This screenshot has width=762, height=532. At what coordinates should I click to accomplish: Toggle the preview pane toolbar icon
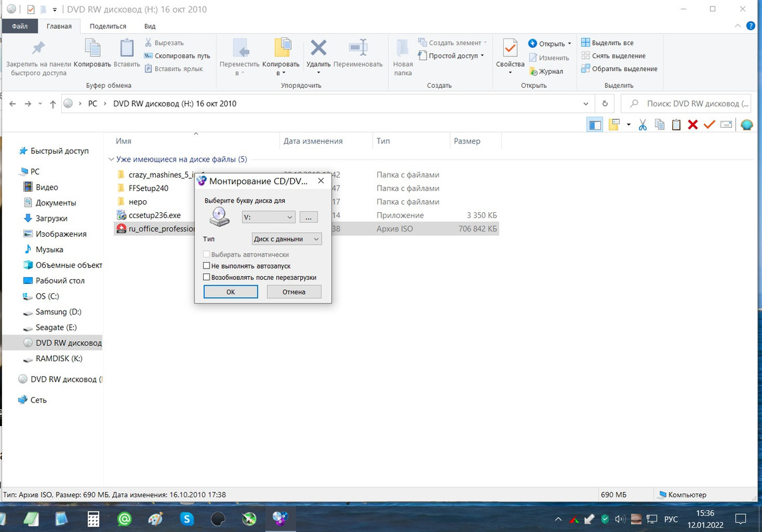click(x=595, y=125)
